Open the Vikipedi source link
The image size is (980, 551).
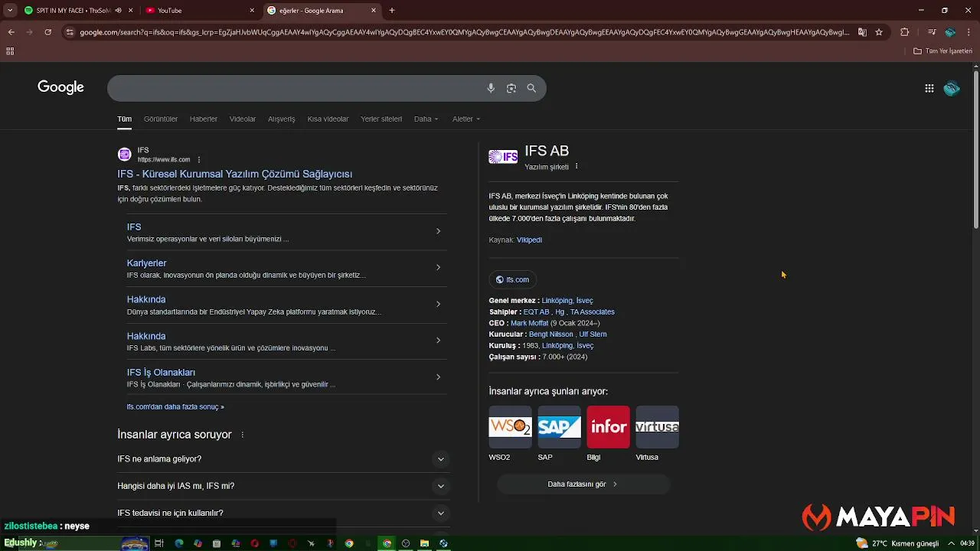tap(529, 240)
